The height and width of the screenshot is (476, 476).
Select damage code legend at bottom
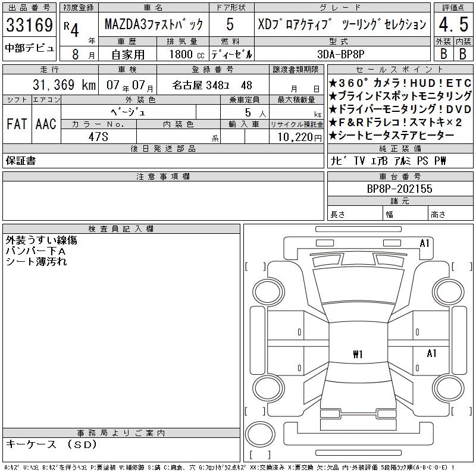pos(229,468)
